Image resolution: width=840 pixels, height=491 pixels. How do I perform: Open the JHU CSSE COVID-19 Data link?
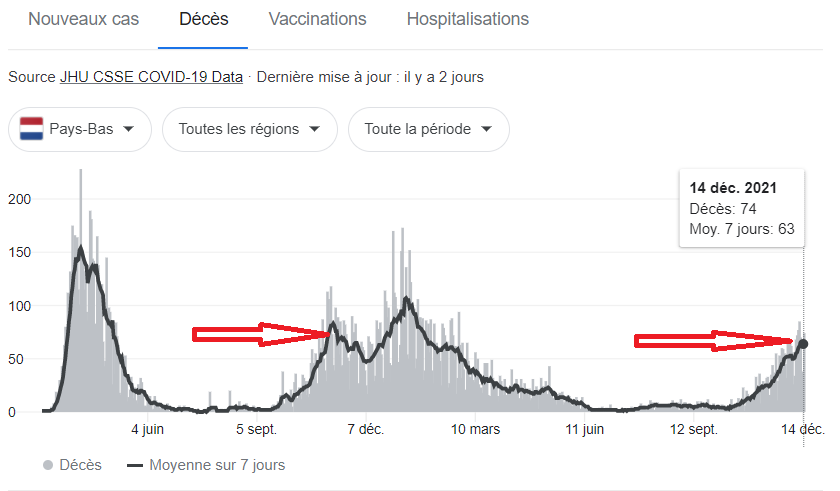(151, 77)
